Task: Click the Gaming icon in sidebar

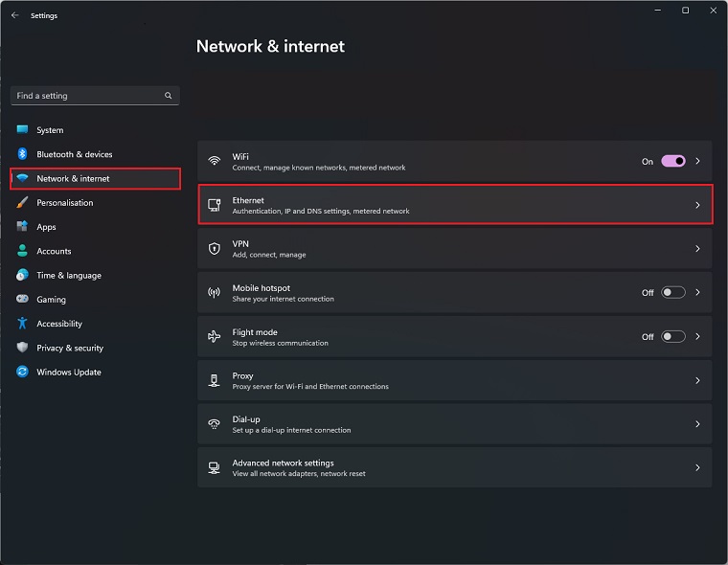Action: (22, 299)
